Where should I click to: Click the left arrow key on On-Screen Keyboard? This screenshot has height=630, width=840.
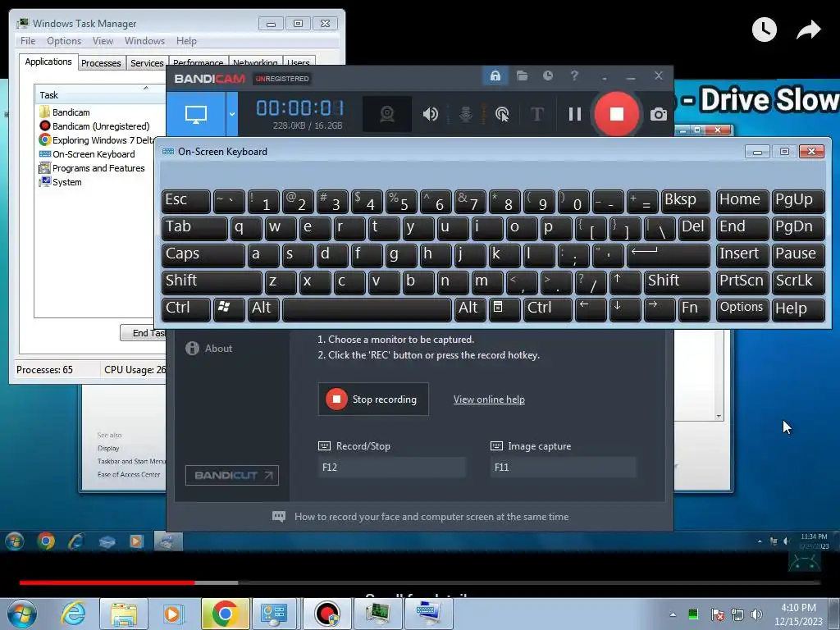(x=591, y=309)
